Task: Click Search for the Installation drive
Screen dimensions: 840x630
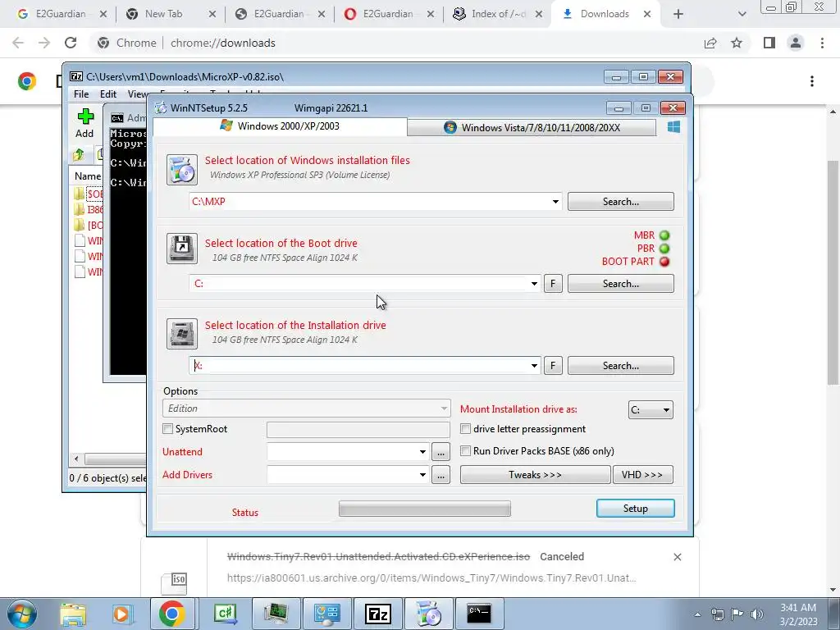Action: pos(621,365)
